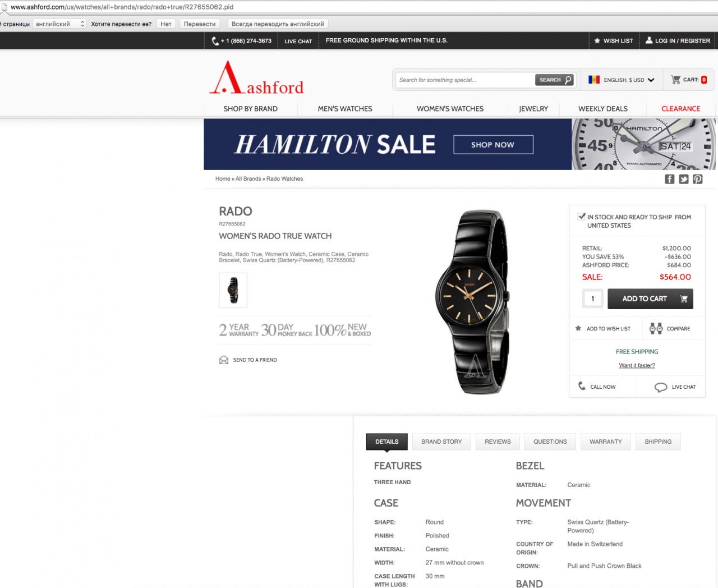The image size is (718, 588).
Task: Follow the Want it faster? link
Action: 637,365
